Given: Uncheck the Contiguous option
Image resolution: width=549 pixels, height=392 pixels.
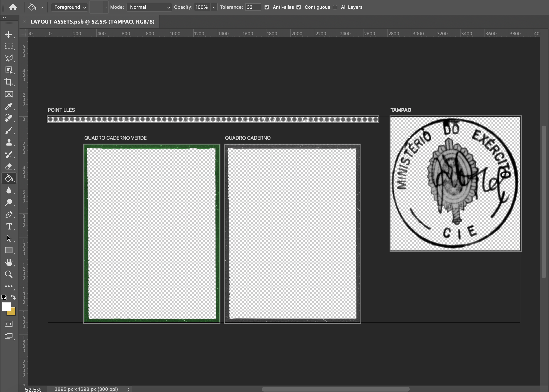Looking at the screenshot, I should click(299, 7).
